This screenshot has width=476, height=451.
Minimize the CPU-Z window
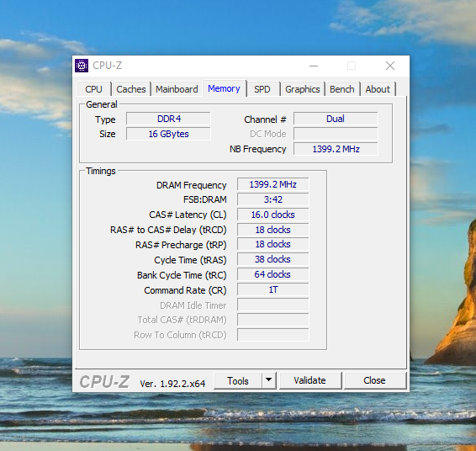(x=314, y=66)
